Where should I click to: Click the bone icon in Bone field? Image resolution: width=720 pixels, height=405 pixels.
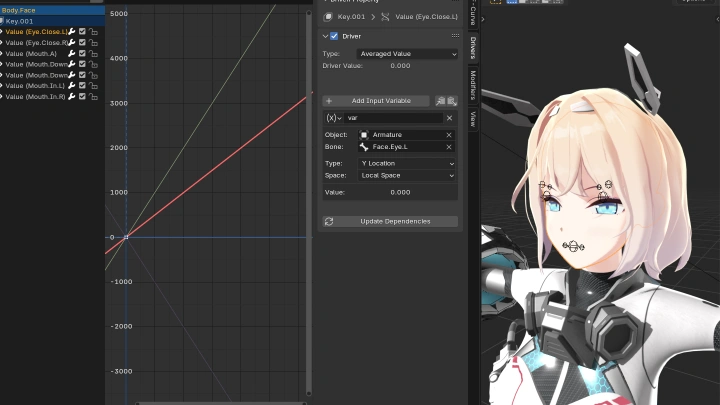click(x=364, y=147)
